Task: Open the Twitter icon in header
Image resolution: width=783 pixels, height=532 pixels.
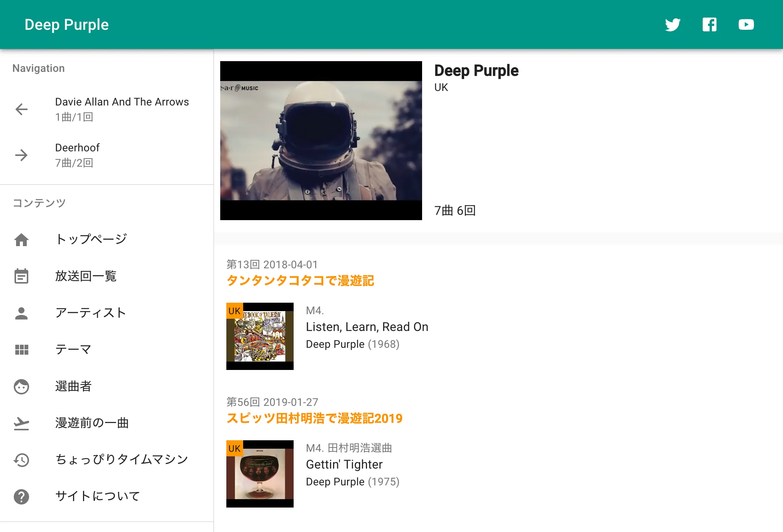Action: [673, 25]
